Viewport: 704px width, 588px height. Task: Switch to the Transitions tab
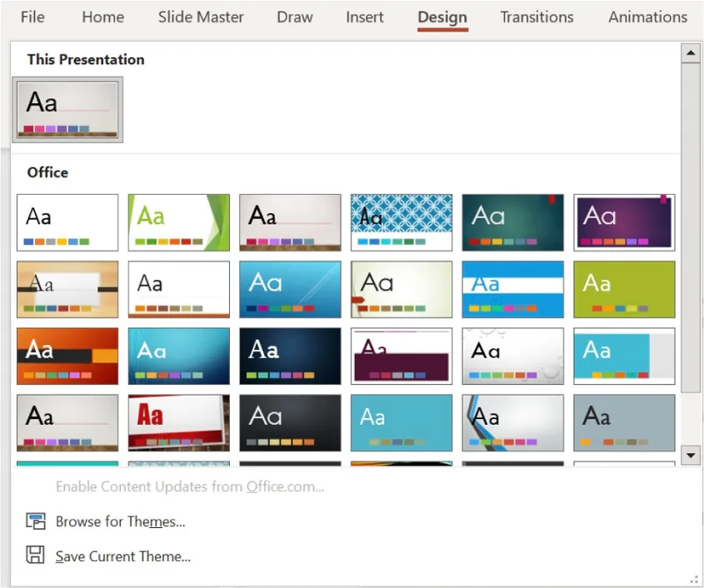coord(537,17)
